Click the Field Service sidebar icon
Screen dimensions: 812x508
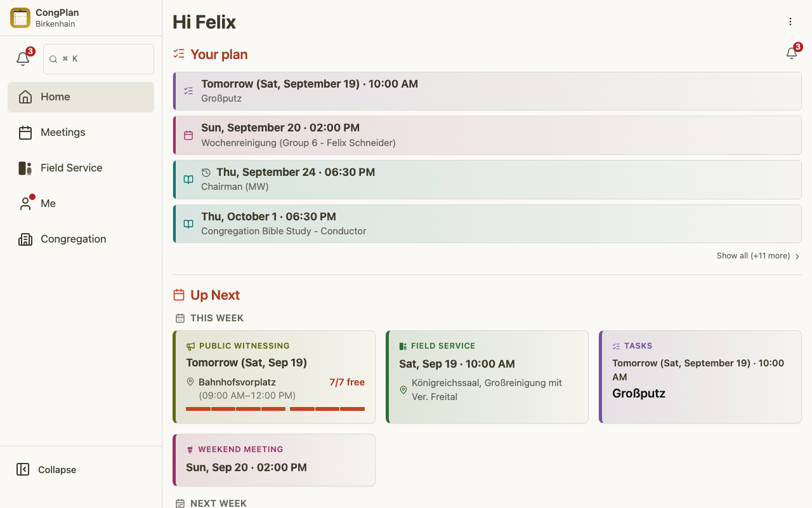pyautogui.click(x=25, y=168)
